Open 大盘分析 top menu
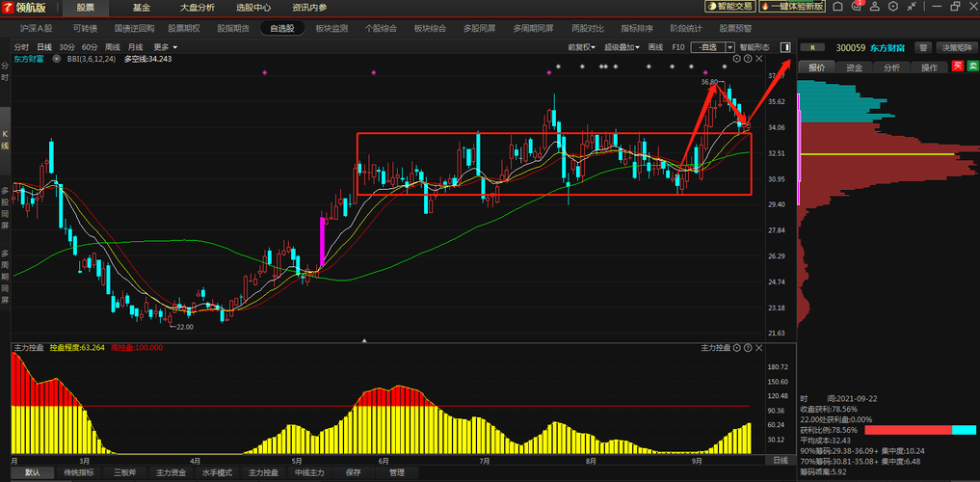The width and height of the screenshot is (980, 482). (x=197, y=8)
